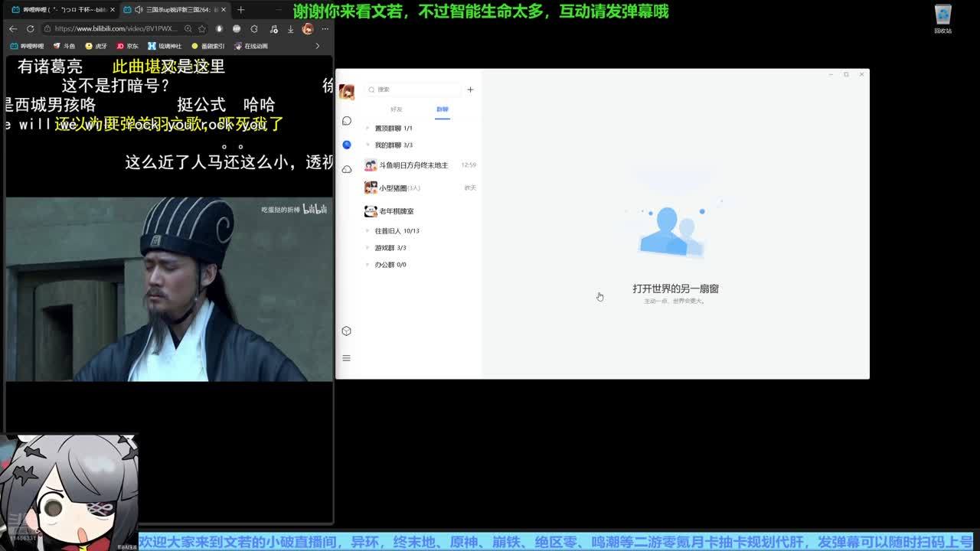Switch to the 好友 tab
Viewport: 980px width, 551px height.
pos(396,109)
